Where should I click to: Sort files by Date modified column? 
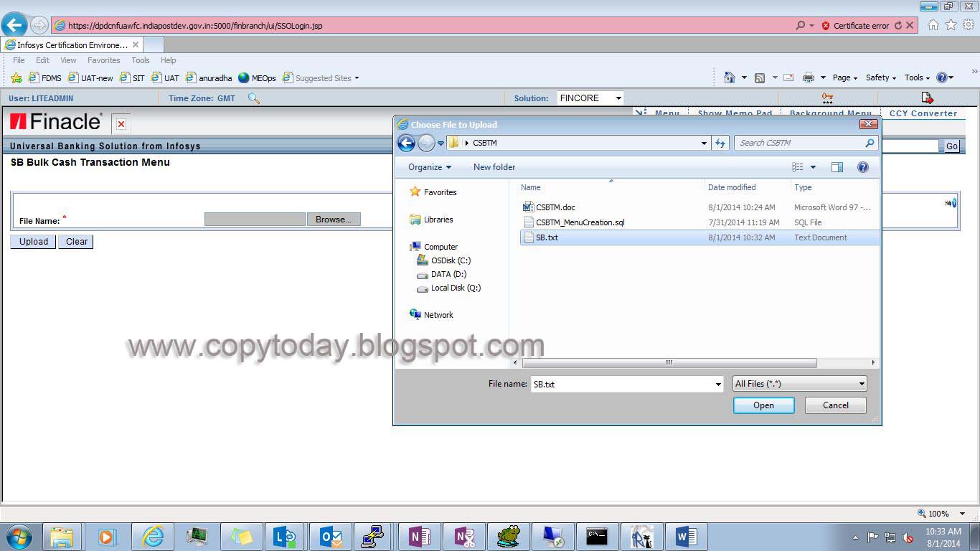pos(732,187)
